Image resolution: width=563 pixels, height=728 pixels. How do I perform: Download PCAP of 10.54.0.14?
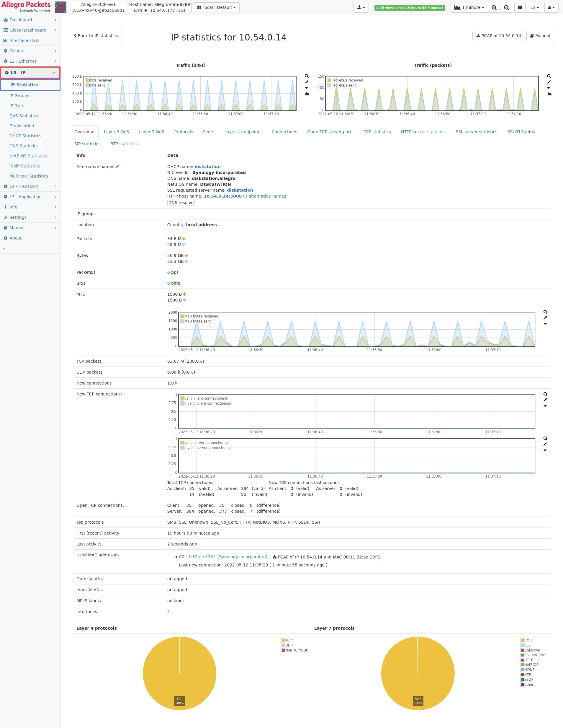(x=498, y=36)
